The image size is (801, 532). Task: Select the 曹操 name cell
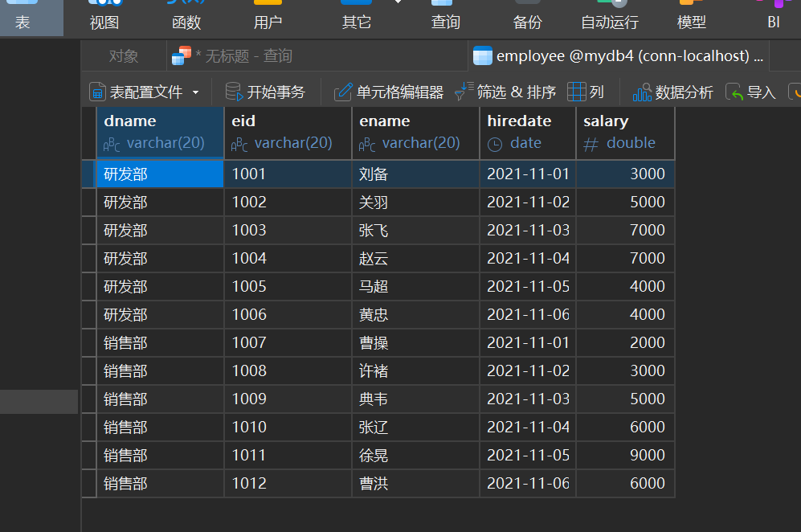415,342
